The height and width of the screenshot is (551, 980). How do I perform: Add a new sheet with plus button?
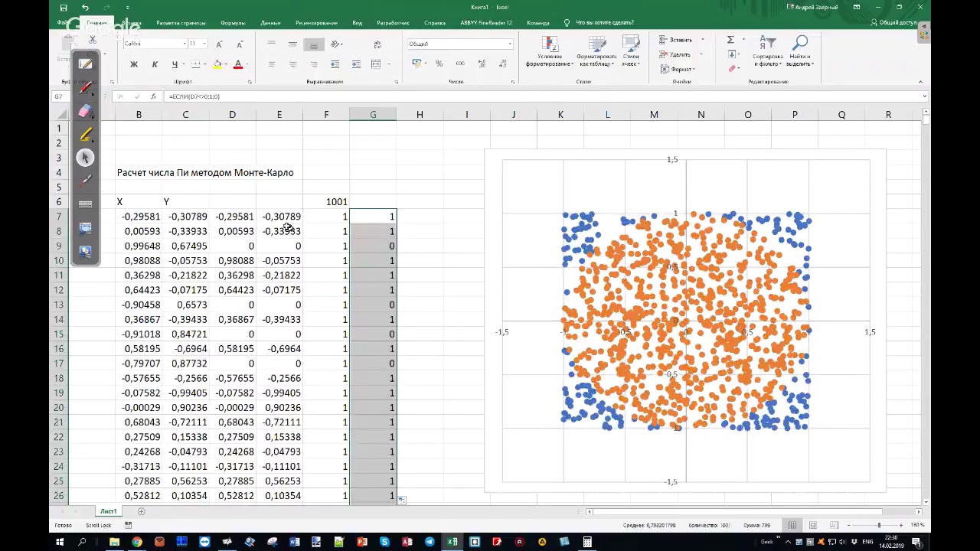[141, 511]
